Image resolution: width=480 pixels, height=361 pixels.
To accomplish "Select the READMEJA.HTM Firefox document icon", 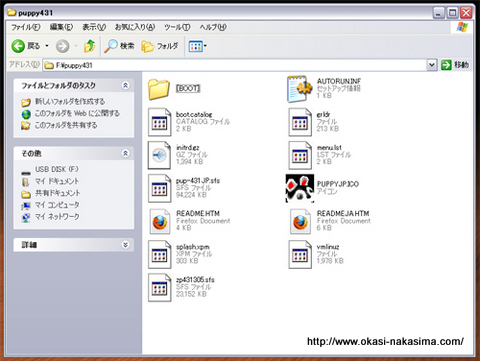I will click(300, 222).
